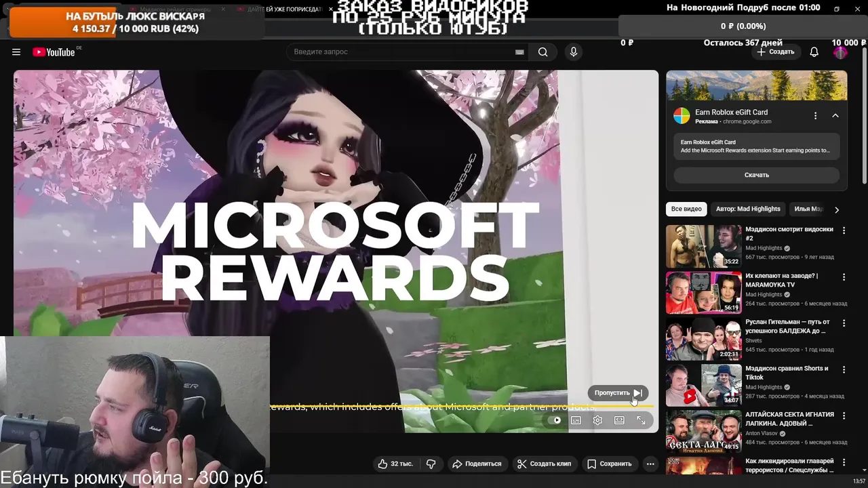Viewport: 868px width, 488px height.
Task: Save video with Сохранить button
Action: pos(609,464)
